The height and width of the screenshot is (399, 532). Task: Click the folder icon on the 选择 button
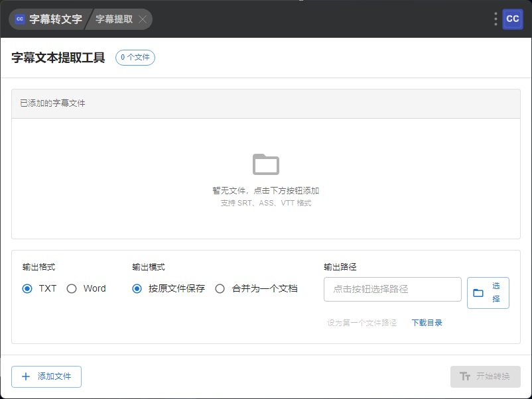click(478, 293)
